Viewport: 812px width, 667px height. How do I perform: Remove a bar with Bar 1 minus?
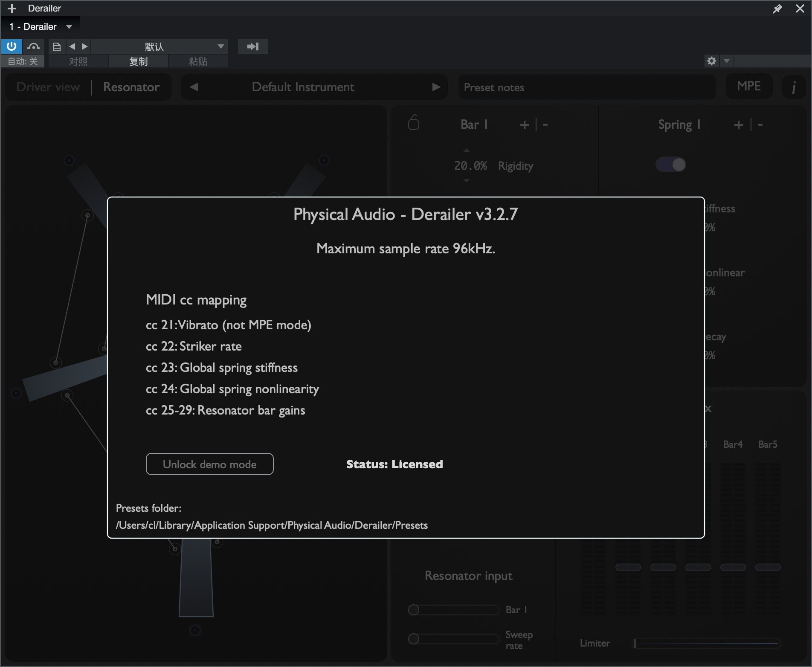(x=545, y=125)
